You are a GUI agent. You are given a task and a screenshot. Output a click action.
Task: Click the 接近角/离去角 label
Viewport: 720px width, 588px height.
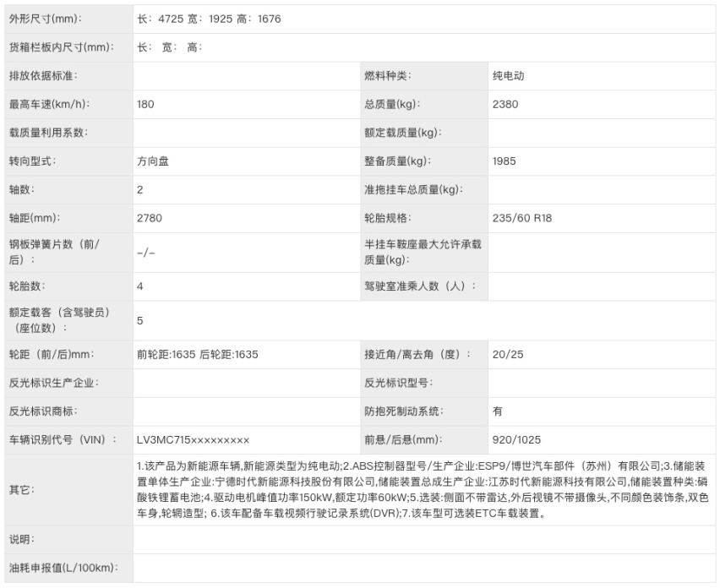coord(417,354)
